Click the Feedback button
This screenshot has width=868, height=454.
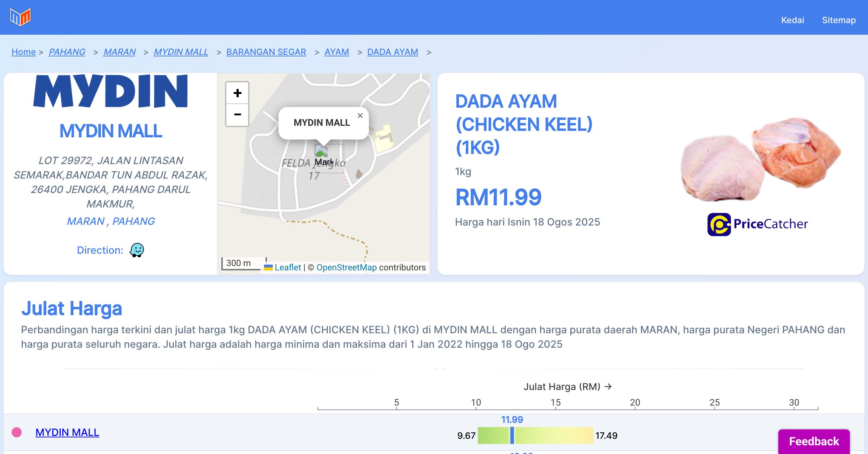click(x=814, y=441)
